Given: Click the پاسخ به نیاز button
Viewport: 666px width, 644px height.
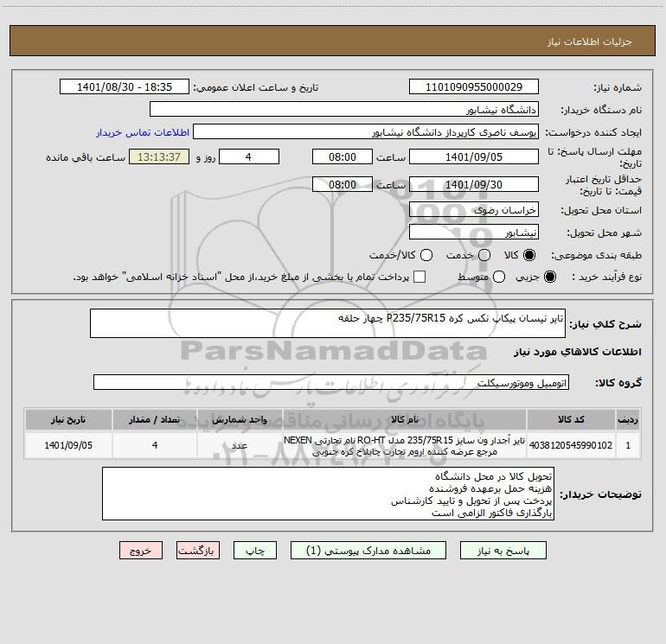Looking at the screenshot, I should 503,551.
